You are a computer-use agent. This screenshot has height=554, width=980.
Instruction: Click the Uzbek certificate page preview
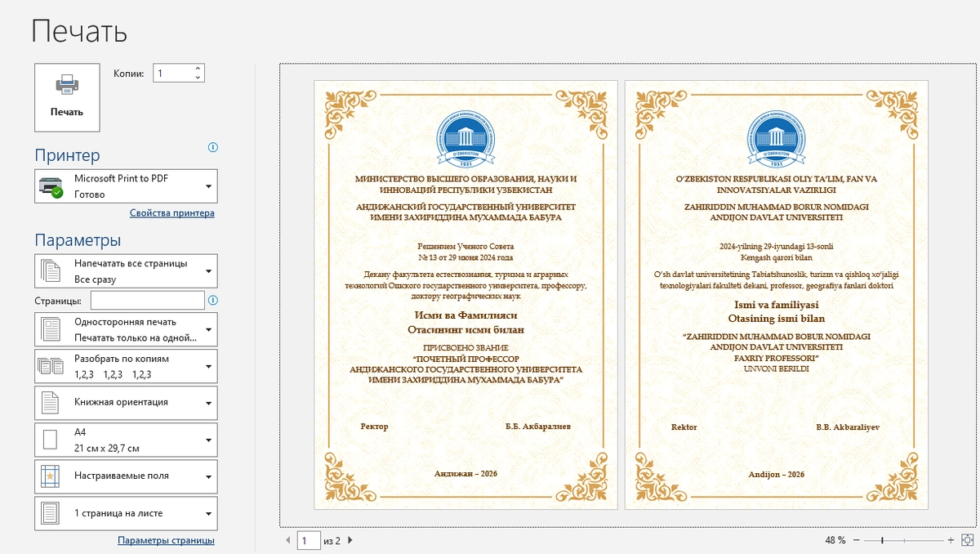[776, 294]
